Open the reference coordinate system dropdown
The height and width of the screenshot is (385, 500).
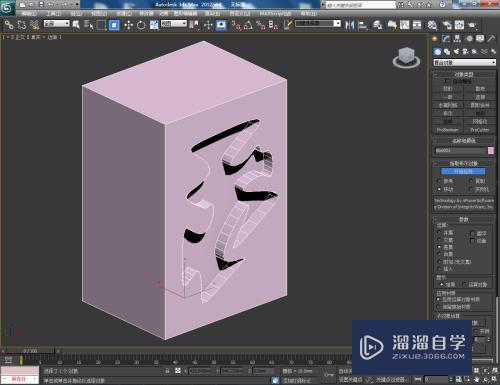[x=174, y=24]
